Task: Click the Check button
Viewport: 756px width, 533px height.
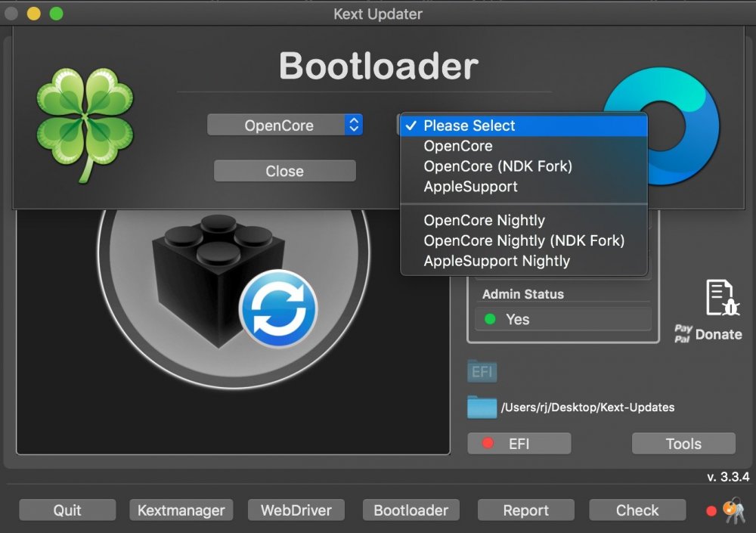Action: pos(637,510)
